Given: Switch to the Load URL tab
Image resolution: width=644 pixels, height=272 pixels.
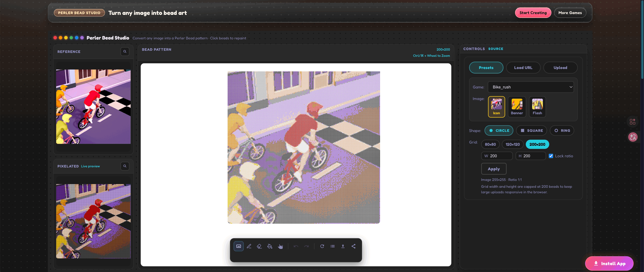Looking at the screenshot, I should 523,67.
